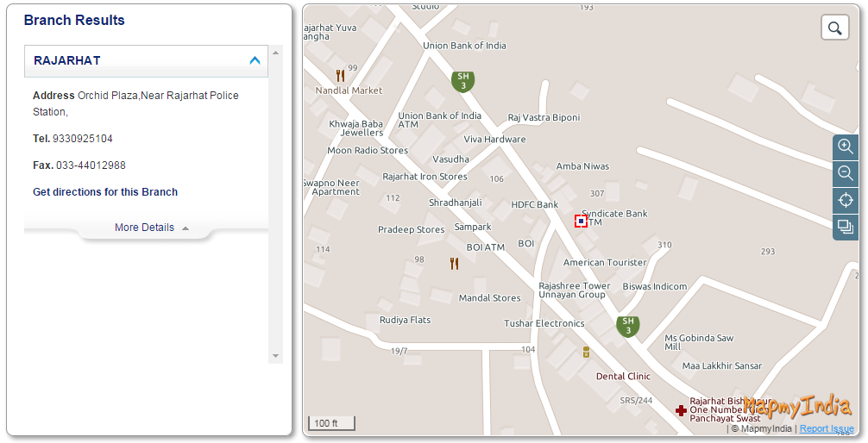Zoom out using the map minus icon
The image size is (868, 443).
(846, 173)
